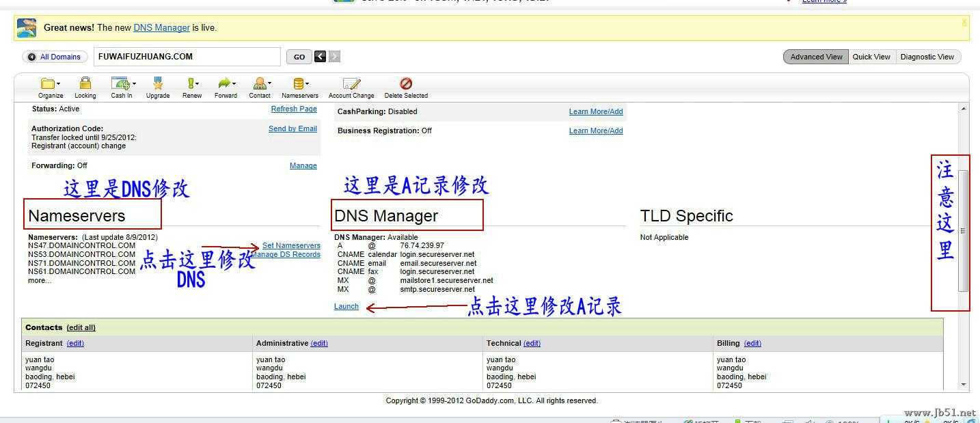Screen dimensions: 980x423
Task: Click the GO button
Action: 299,57
